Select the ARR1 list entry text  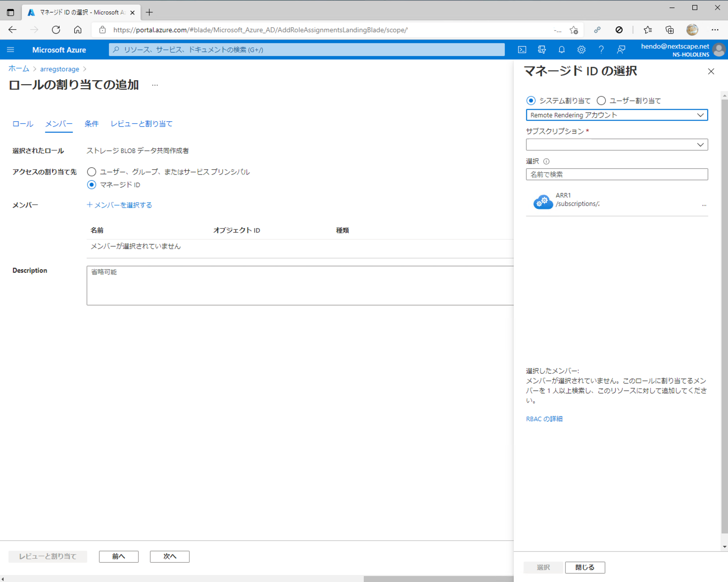[563, 195]
